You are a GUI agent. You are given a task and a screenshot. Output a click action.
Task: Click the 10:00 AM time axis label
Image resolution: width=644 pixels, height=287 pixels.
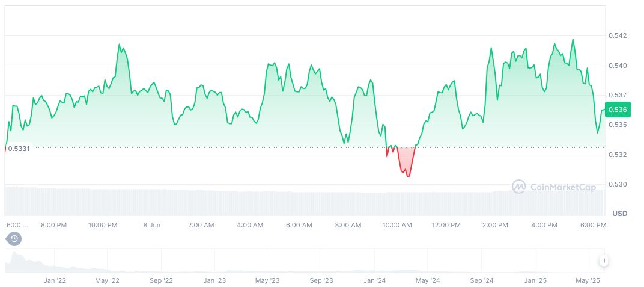tap(396, 225)
